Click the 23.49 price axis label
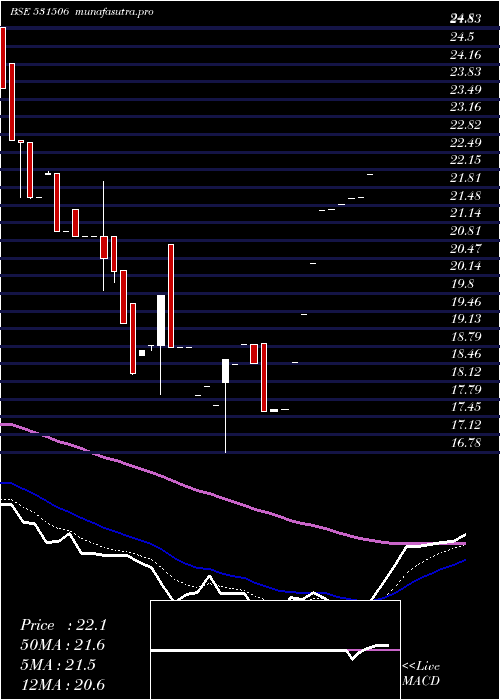 [x=466, y=90]
